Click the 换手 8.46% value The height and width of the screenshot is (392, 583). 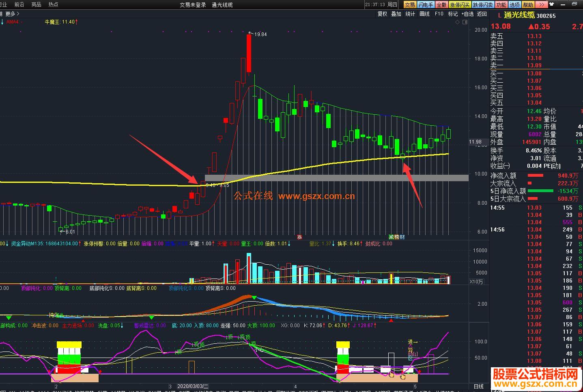pyautogui.click(x=534, y=150)
